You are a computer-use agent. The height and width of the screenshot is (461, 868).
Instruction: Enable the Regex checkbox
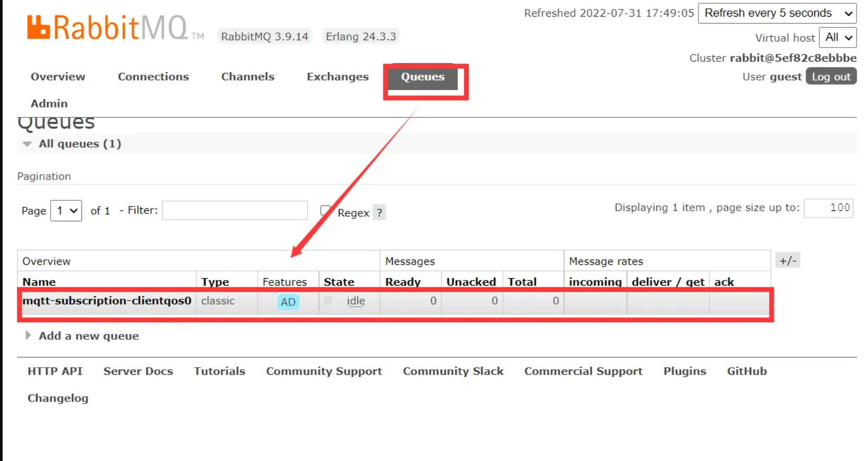[x=325, y=210]
